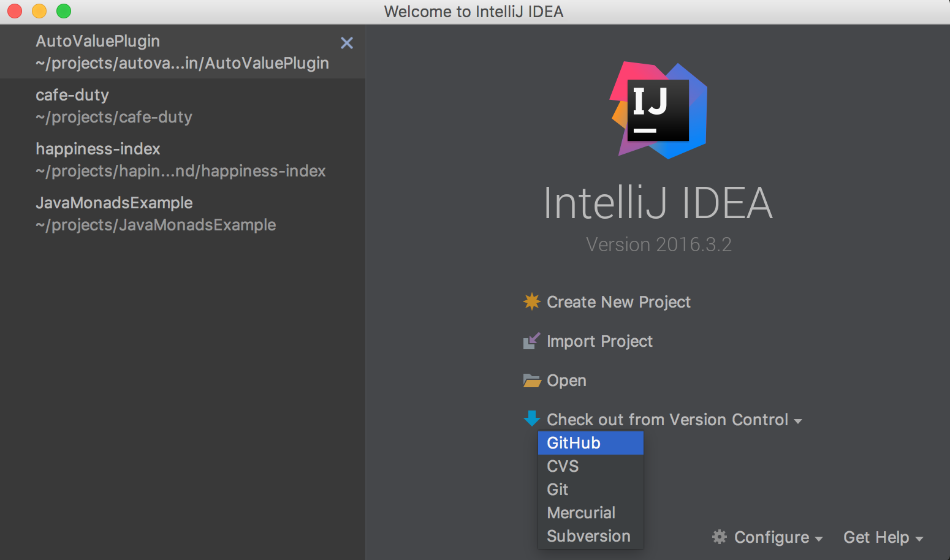Select GitHub from the checkout menu
The image size is (950, 560).
591,443
